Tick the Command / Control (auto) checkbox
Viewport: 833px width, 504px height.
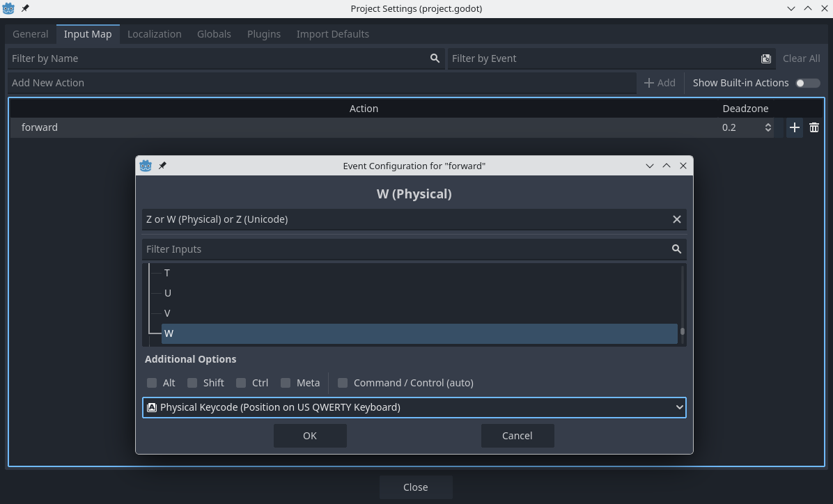click(343, 383)
